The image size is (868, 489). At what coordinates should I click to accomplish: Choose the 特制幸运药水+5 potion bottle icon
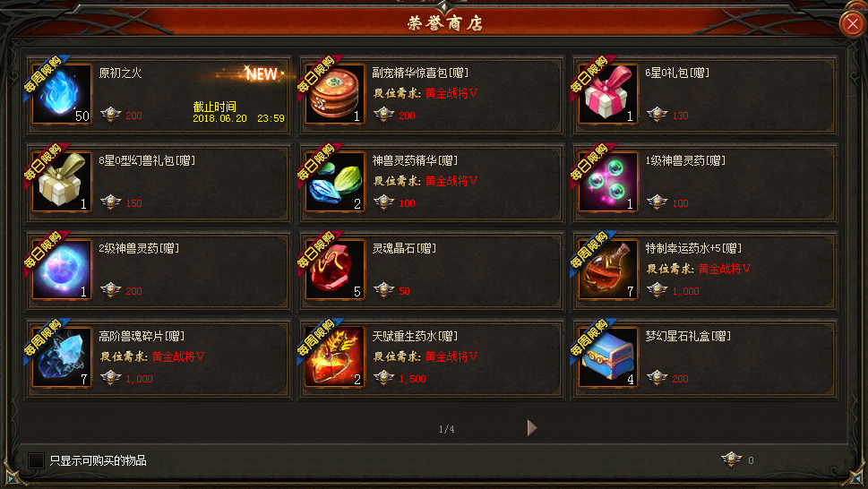pyautogui.click(x=608, y=270)
